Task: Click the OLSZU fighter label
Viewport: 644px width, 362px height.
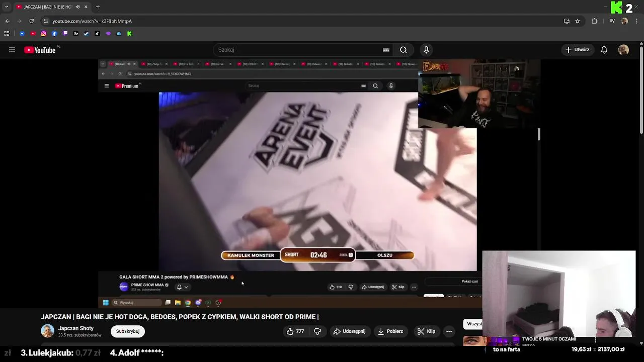Action: 385,255
